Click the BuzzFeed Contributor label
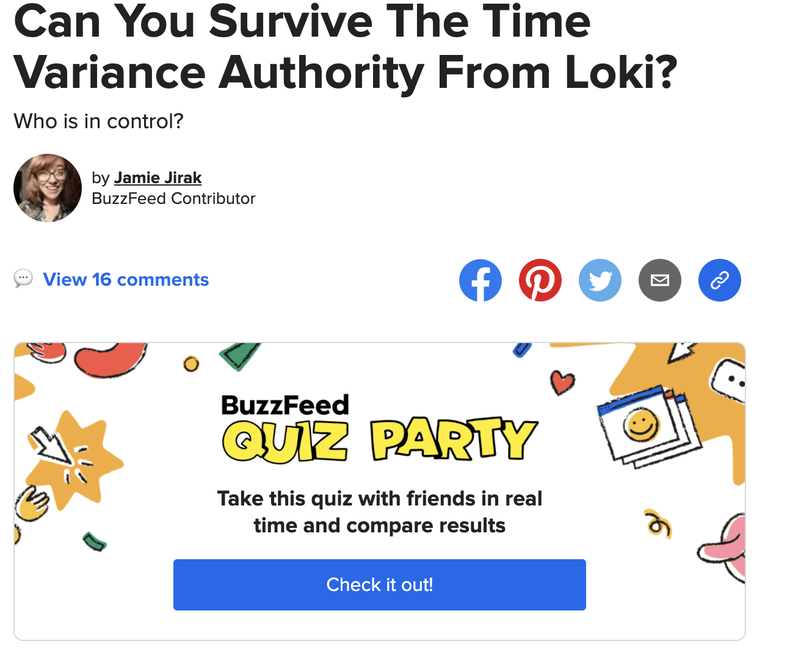Screen dimensions: 812x652 coord(173,198)
